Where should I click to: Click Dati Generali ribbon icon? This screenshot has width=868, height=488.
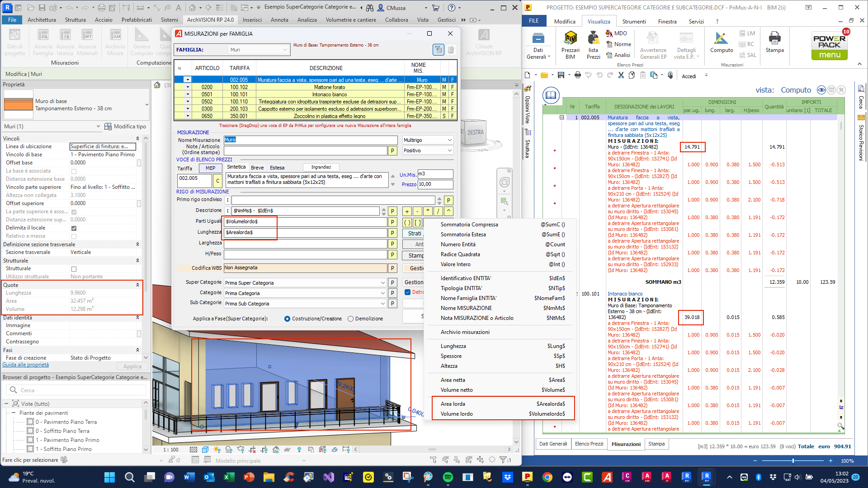538,45
